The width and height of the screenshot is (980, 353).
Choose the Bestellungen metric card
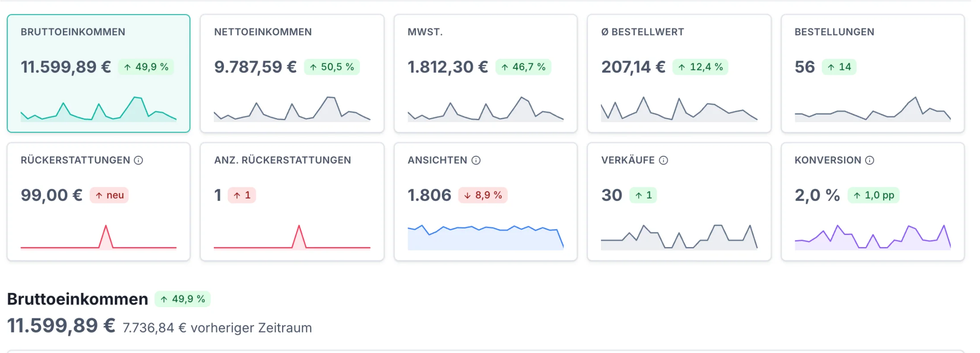(x=873, y=73)
